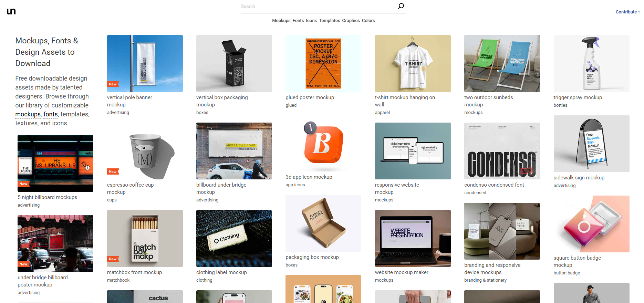This screenshot has height=303, width=644.
Task: Click 'clothing label mockup' title link
Action: coord(222,272)
